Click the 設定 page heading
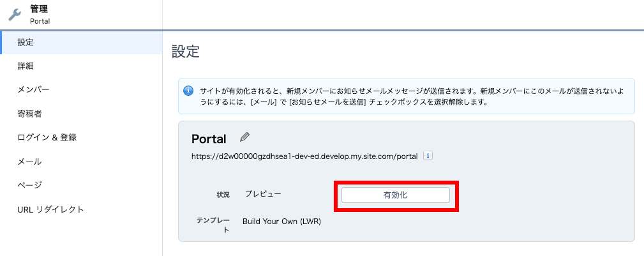The image size is (644, 256). point(186,52)
